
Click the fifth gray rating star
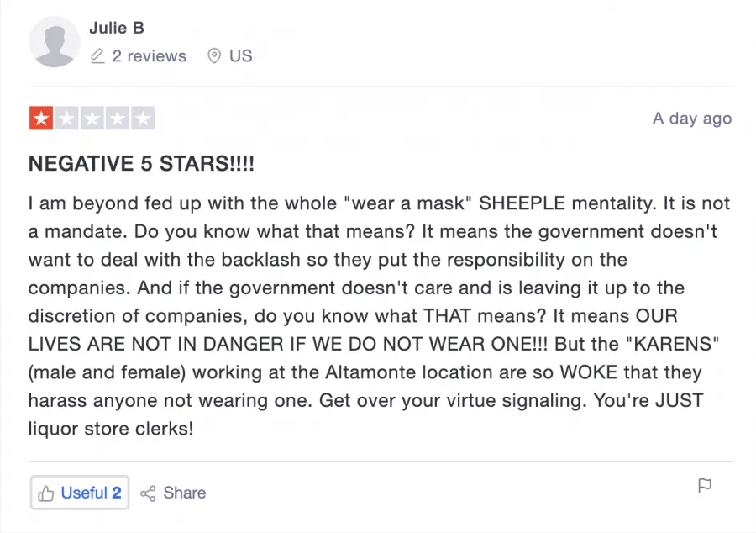pyautogui.click(x=143, y=119)
